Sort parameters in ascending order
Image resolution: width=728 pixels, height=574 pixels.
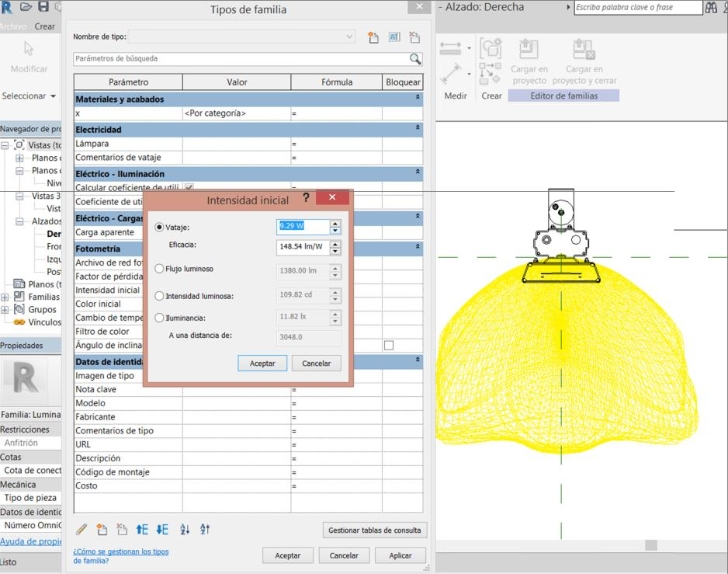click(x=185, y=530)
